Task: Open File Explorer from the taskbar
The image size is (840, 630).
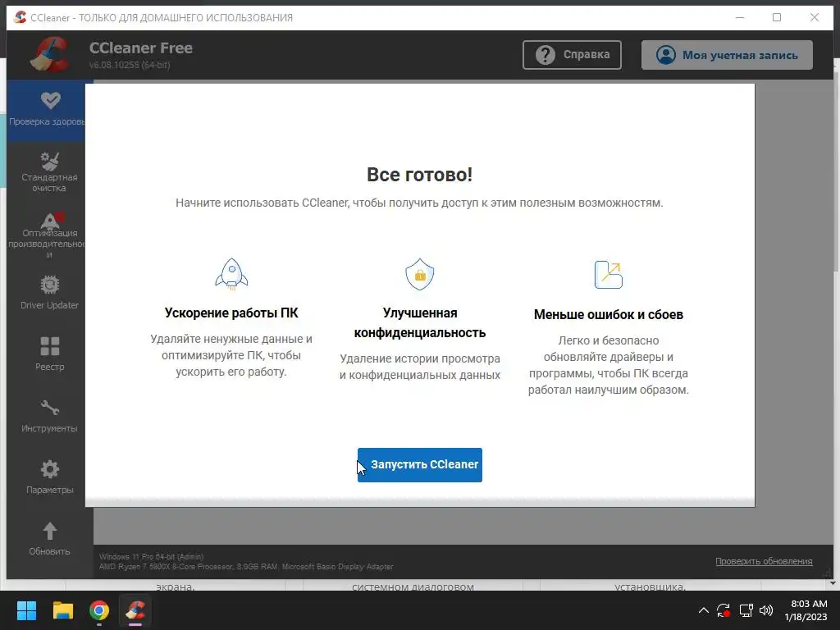Action: click(x=62, y=610)
